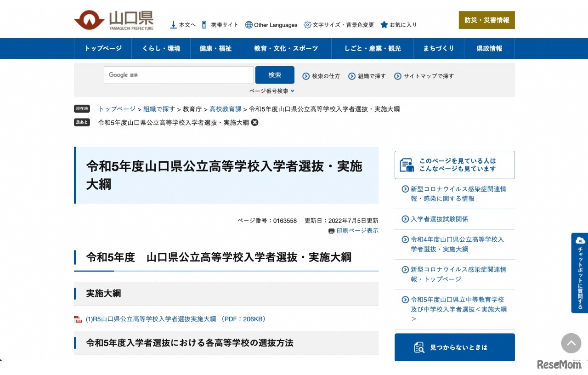
Task: Open the 防災・災害情報 button
Action: pyautogui.click(x=486, y=20)
